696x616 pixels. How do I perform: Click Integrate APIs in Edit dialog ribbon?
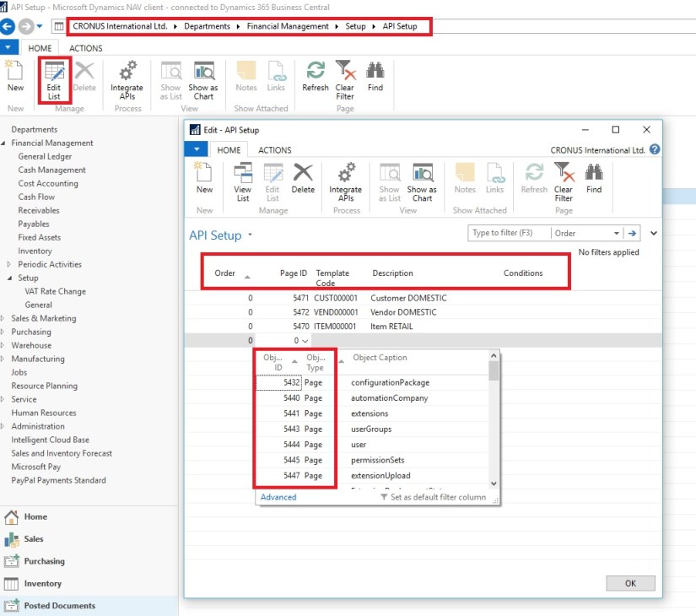click(345, 182)
